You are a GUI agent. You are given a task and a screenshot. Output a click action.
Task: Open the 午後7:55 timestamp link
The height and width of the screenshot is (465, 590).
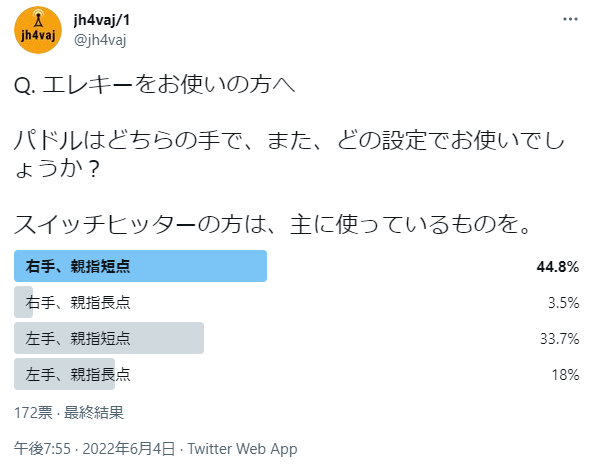[x=42, y=448]
